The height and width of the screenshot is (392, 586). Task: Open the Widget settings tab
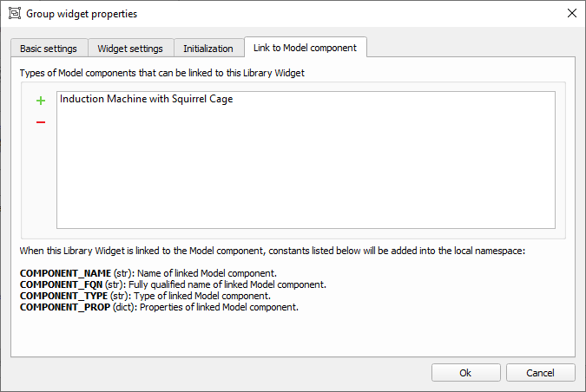pyautogui.click(x=130, y=49)
